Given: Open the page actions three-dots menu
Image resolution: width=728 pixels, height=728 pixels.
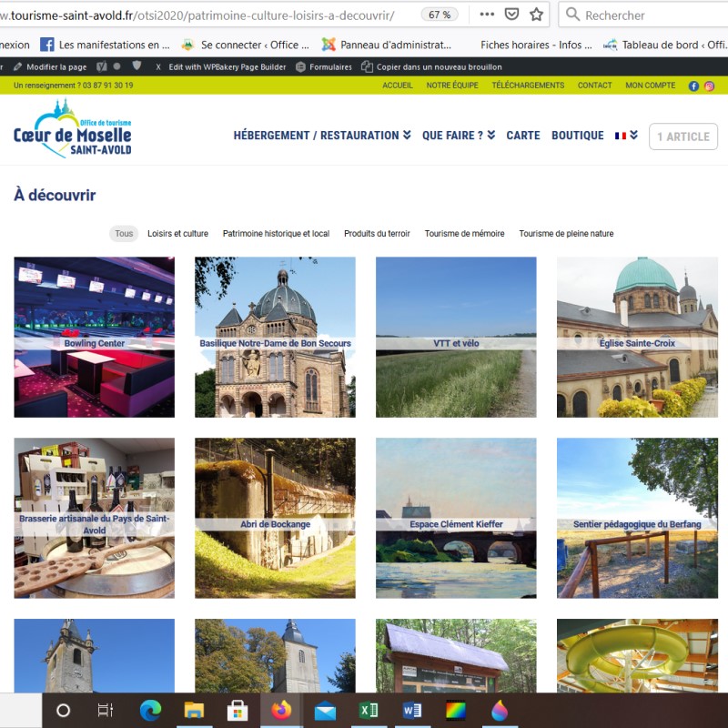Looking at the screenshot, I should coord(487,15).
